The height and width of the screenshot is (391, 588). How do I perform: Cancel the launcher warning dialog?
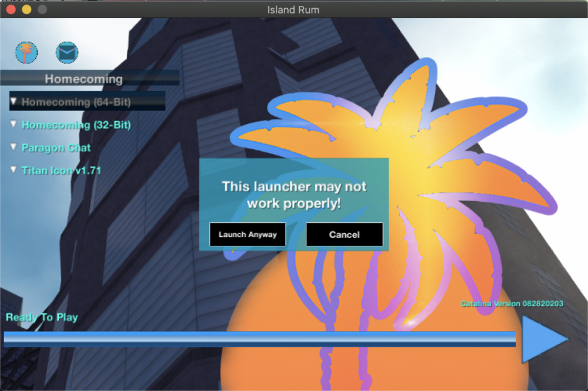coord(344,235)
